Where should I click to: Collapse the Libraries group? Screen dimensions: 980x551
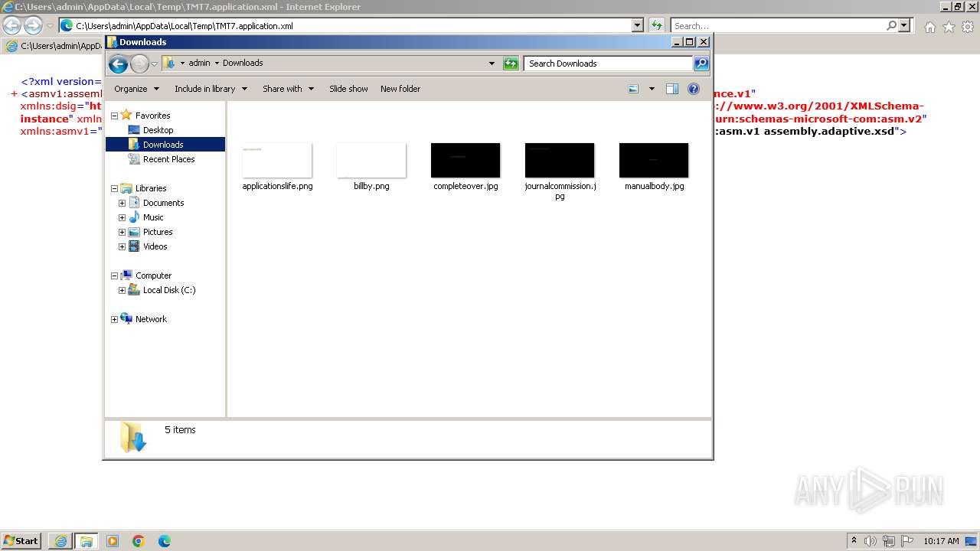coord(115,188)
